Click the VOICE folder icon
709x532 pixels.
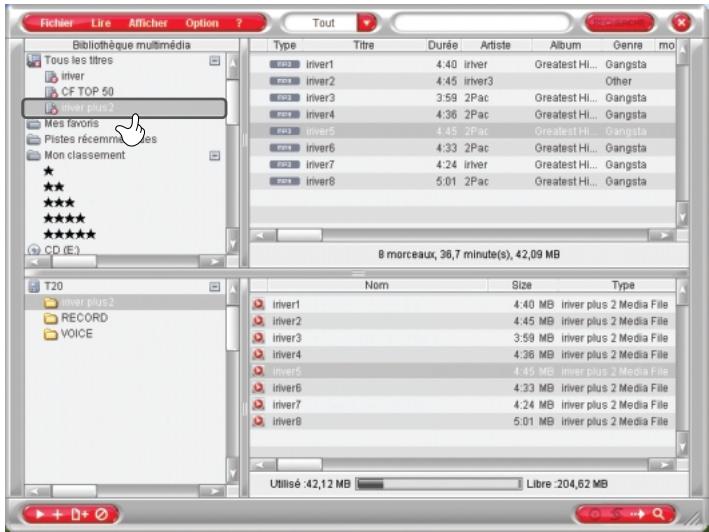coord(51,334)
